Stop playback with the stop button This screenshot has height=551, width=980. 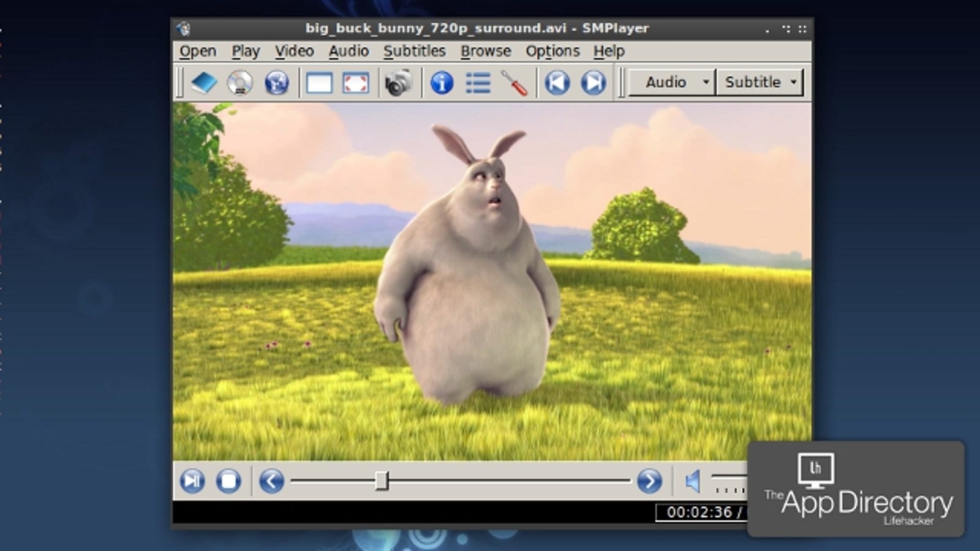click(228, 481)
